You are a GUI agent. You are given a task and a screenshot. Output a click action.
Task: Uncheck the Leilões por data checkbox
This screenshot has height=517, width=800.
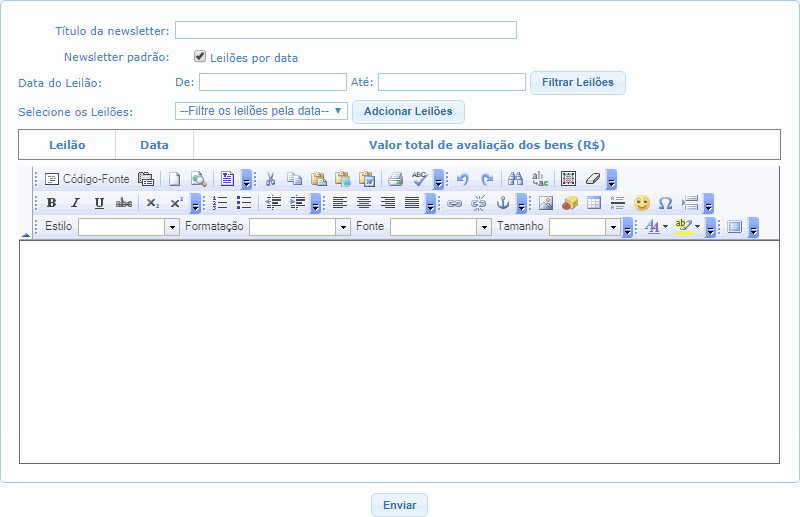click(200, 57)
